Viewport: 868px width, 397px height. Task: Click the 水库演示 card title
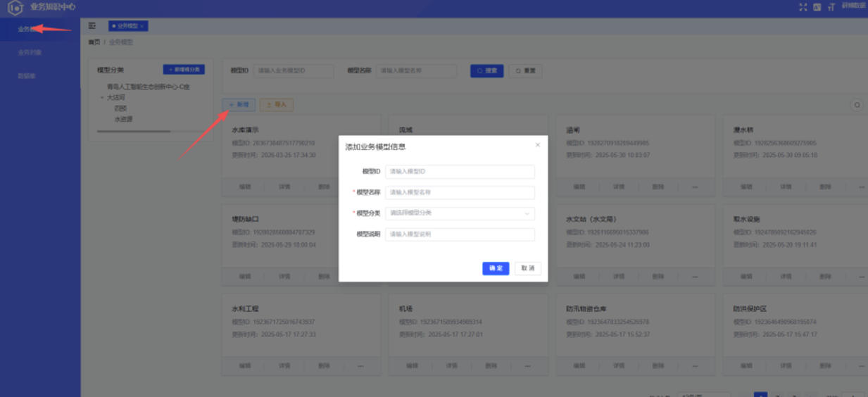click(246, 130)
